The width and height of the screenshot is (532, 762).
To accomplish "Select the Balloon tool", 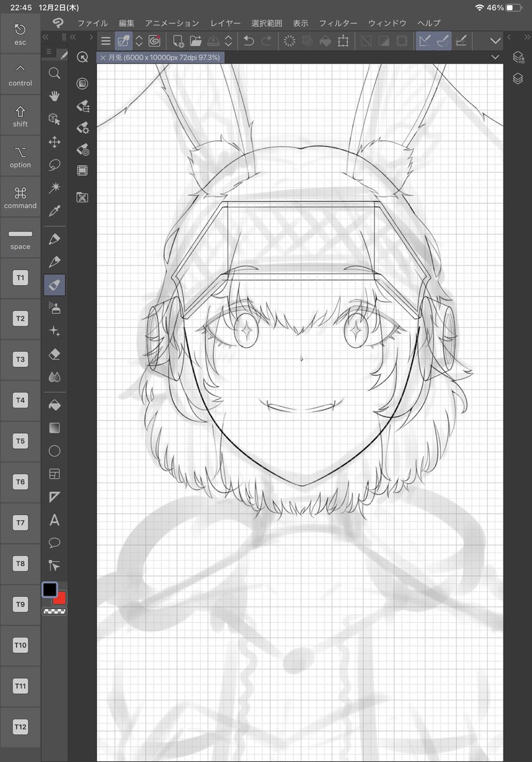I will click(x=55, y=543).
